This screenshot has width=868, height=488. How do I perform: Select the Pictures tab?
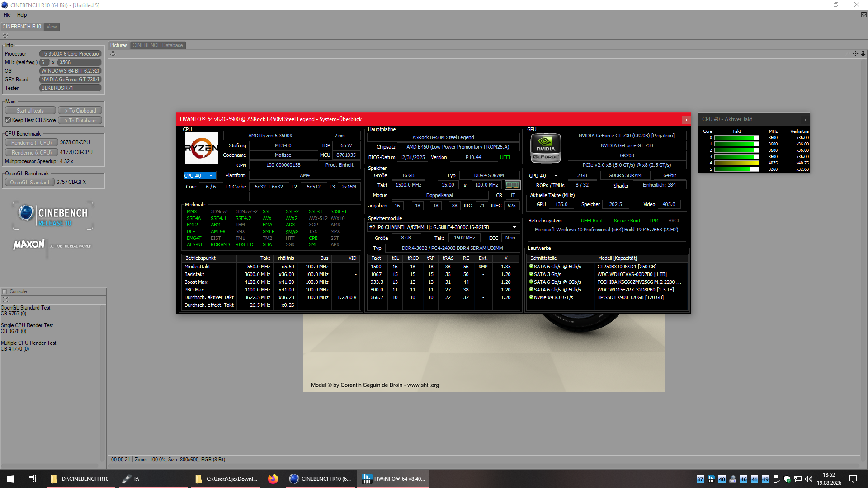click(118, 45)
